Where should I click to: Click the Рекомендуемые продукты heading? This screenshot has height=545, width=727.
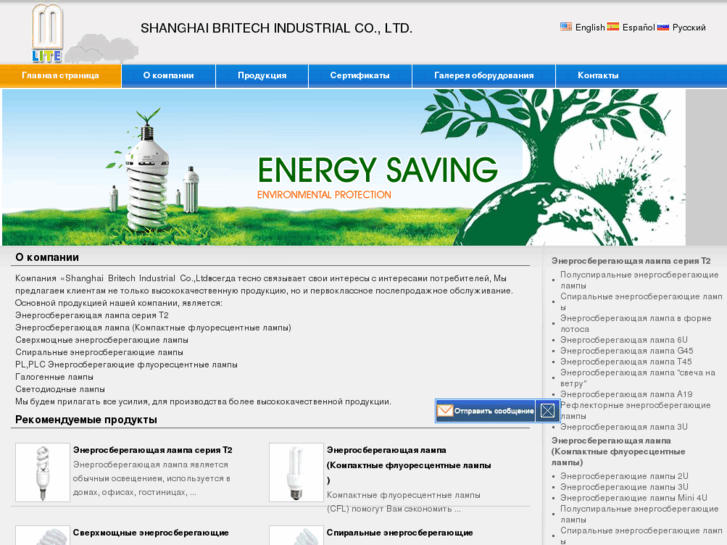(x=86, y=420)
